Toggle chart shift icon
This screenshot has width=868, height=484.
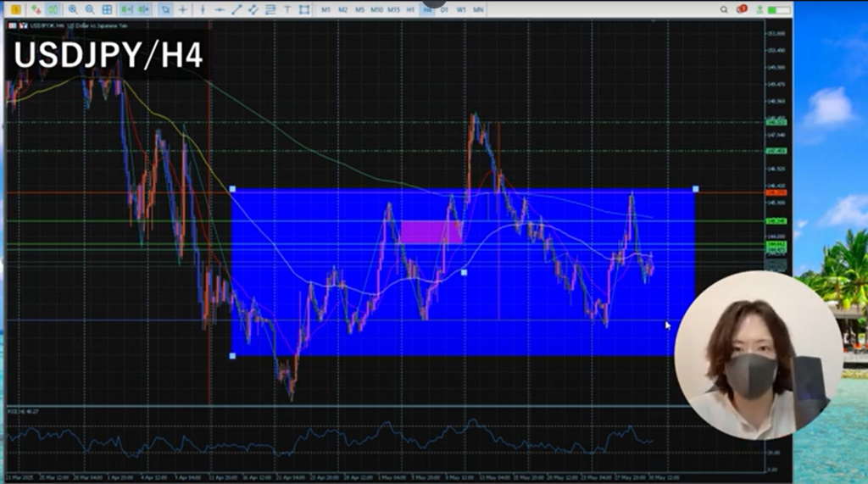pyautogui.click(x=143, y=9)
